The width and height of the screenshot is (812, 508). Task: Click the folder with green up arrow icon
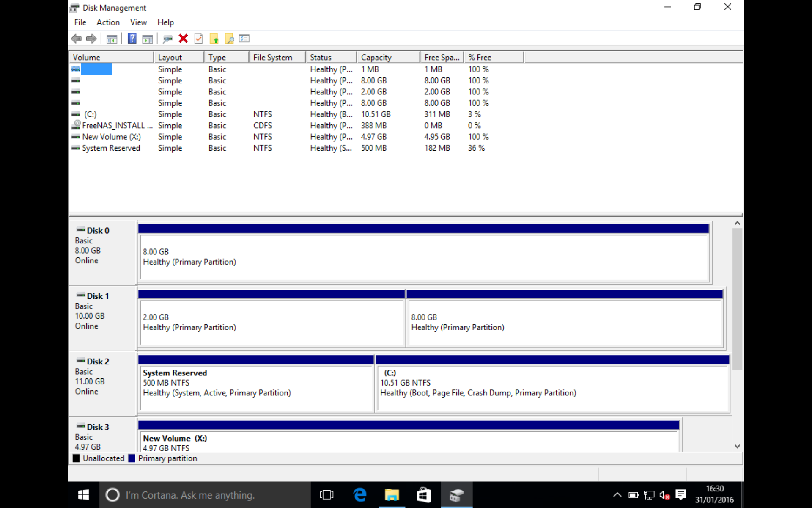tap(214, 39)
